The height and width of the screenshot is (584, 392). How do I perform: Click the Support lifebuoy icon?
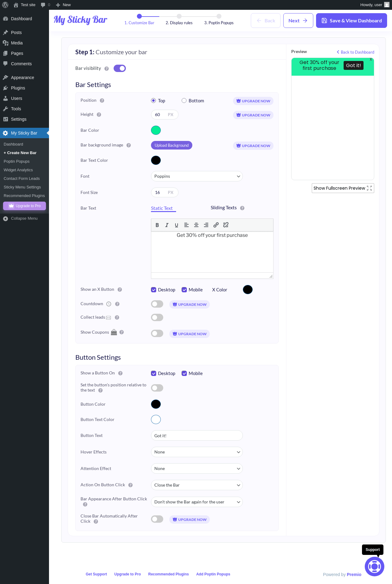tap(374, 567)
